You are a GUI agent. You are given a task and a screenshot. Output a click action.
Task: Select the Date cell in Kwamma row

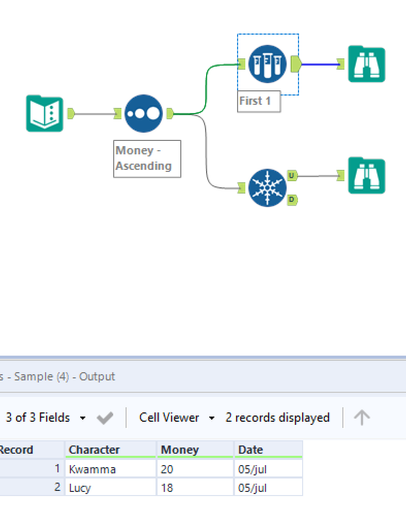(268, 469)
